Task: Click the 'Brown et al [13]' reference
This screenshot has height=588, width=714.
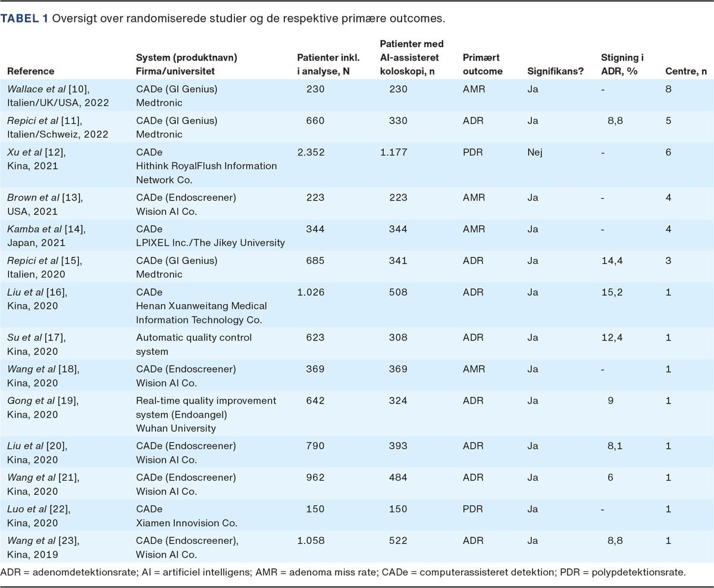Action: (45, 197)
